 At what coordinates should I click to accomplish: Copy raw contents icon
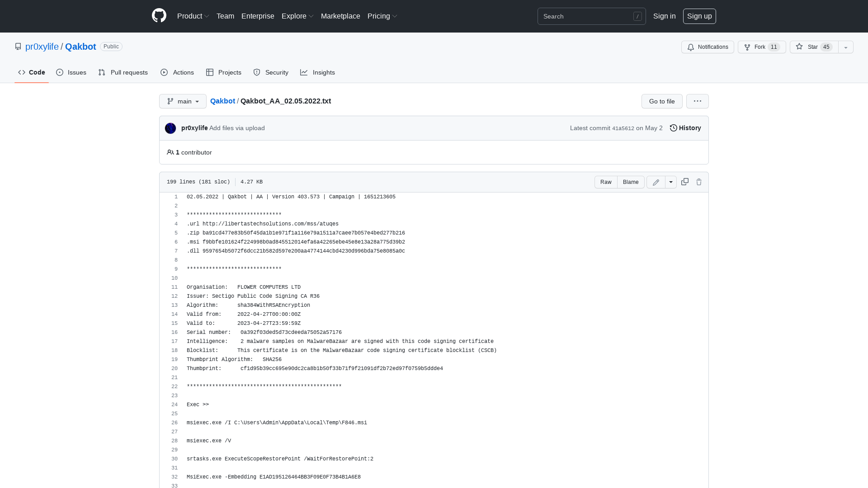[685, 182]
